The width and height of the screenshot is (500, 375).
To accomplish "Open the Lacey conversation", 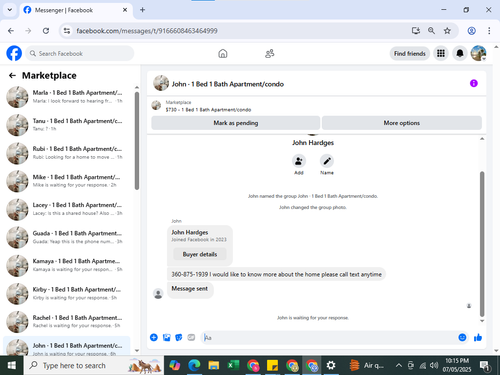I will (67, 209).
